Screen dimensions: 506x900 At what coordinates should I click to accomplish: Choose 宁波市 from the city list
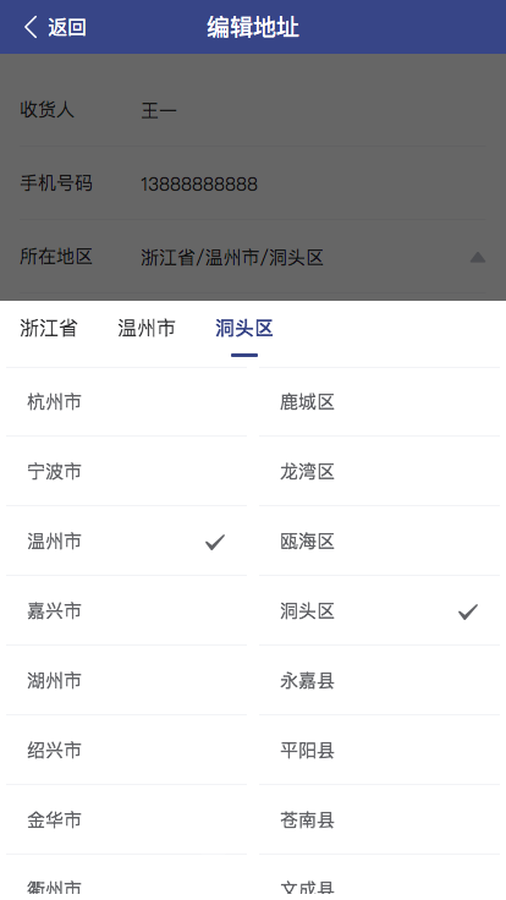click(x=126, y=472)
